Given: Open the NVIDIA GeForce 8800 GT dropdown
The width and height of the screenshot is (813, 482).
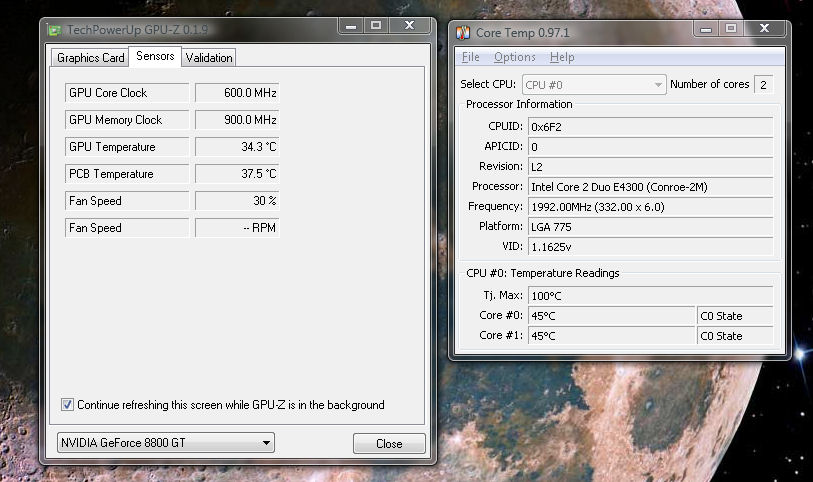Looking at the screenshot, I should point(165,443).
